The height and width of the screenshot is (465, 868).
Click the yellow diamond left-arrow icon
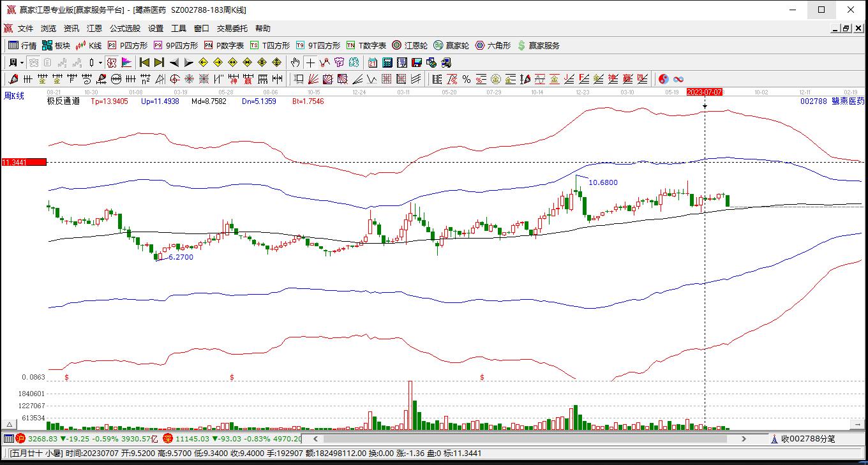click(204, 63)
